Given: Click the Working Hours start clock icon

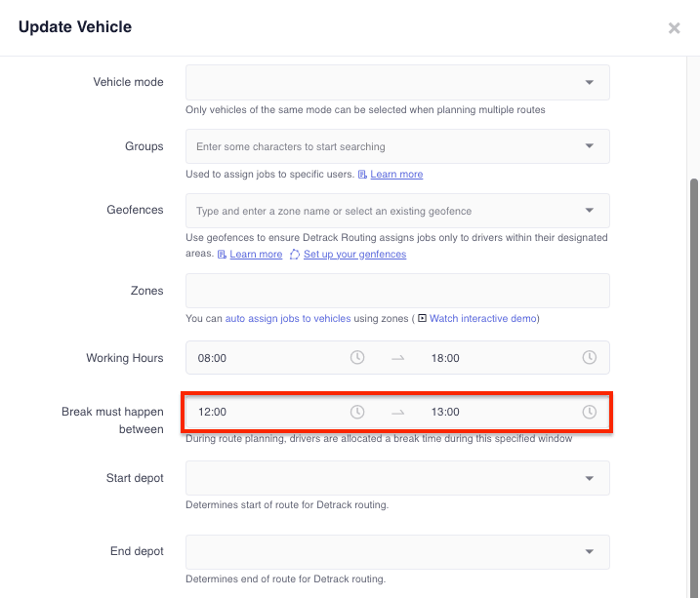Looking at the screenshot, I should click(357, 358).
